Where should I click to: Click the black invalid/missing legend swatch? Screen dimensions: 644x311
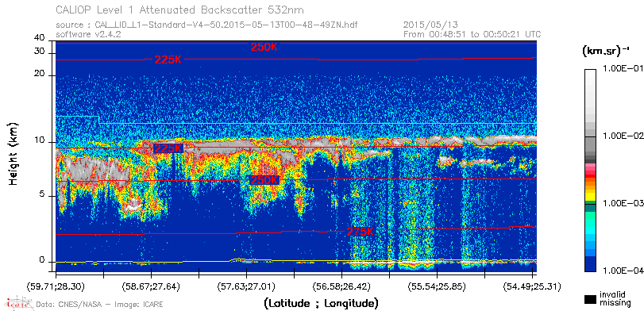click(x=591, y=299)
